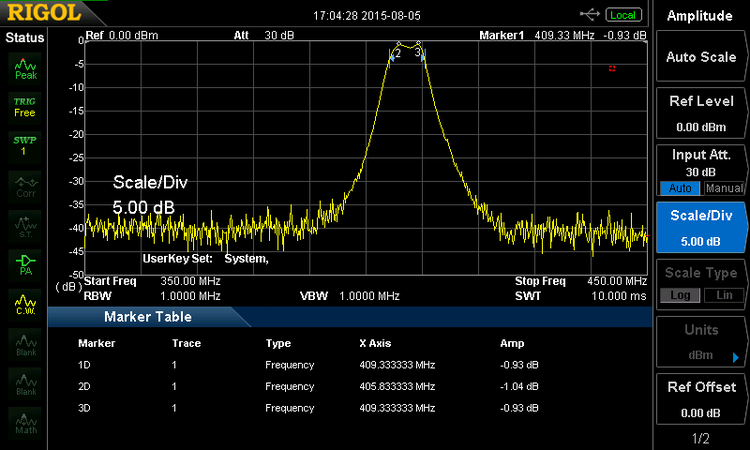The width and height of the screenshot is (750, 450).
Task: Select the Scale/Div menu item
Action: (x=701, y=227)
